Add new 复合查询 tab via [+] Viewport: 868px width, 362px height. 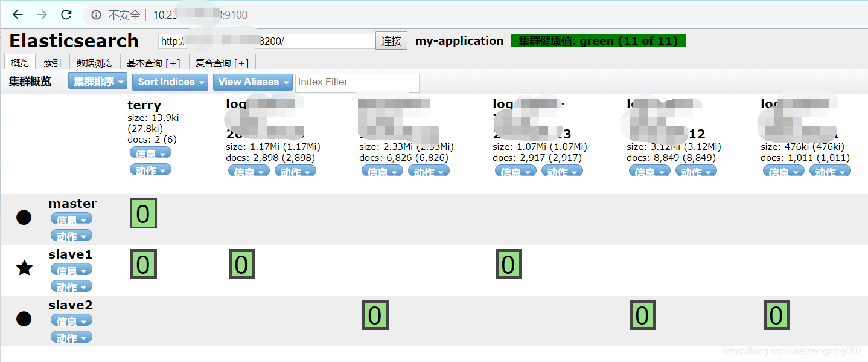click(x=241, y=63)
